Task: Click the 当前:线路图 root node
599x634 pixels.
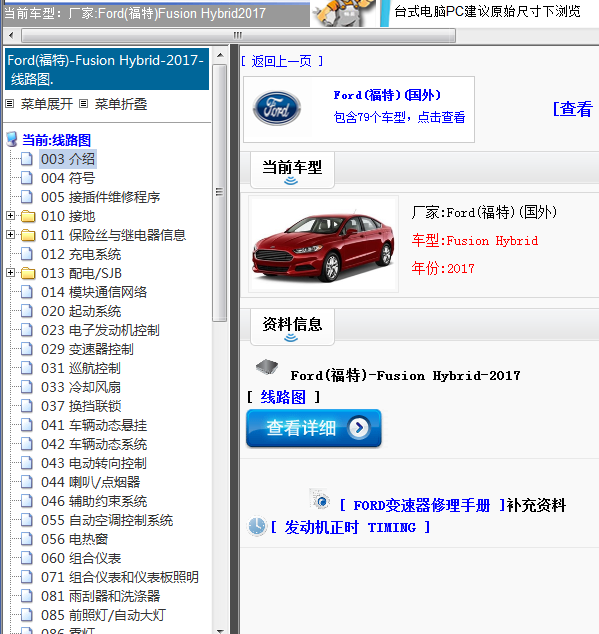Action: pos(56,140)
